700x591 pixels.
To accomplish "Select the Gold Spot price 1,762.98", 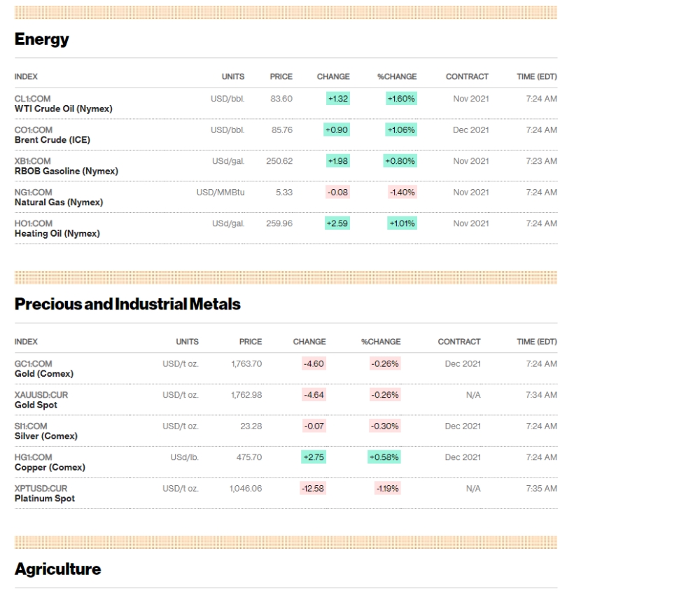I will 246,396.
